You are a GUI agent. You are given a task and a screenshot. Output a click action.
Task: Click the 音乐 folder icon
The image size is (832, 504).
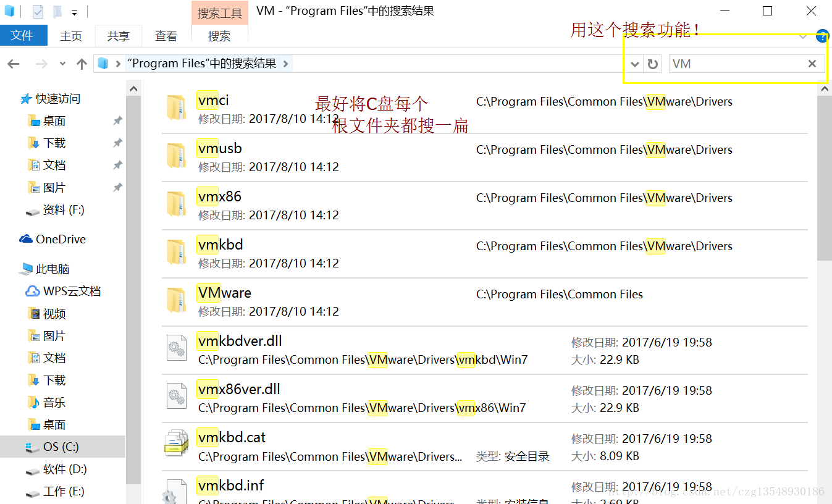pos(33,403)
